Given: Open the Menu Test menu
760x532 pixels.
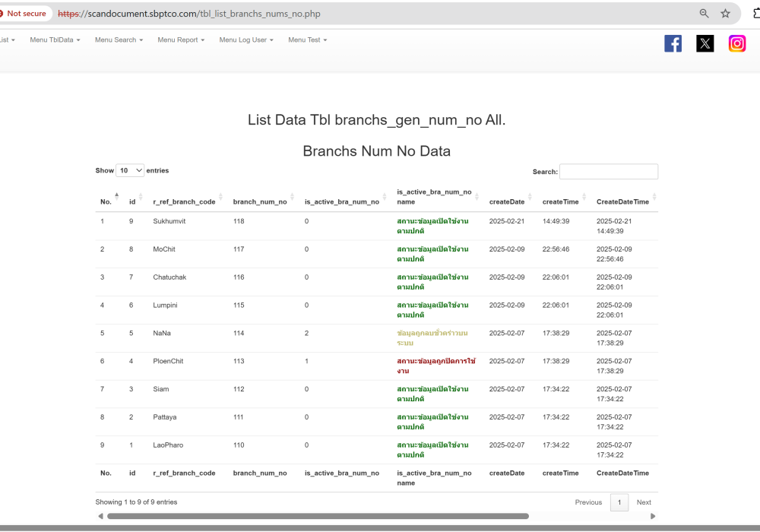Looking at the screenshot, I should [x=307, y=40].
